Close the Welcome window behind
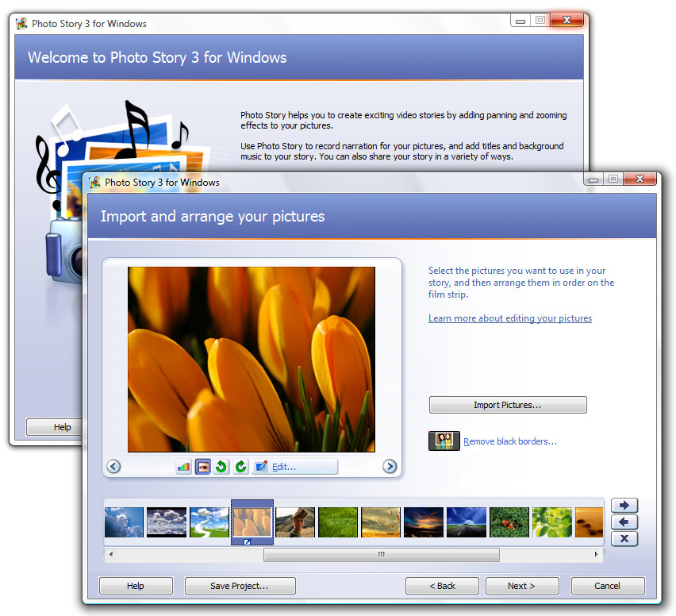This screenshot has width=676, height=616. 567,20
